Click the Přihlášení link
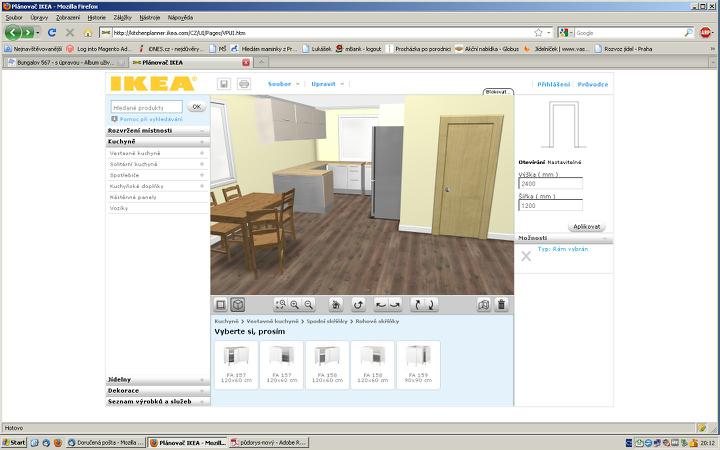Image resolution: width=720 pixels, height=450 pixels. tap(553, 84)
